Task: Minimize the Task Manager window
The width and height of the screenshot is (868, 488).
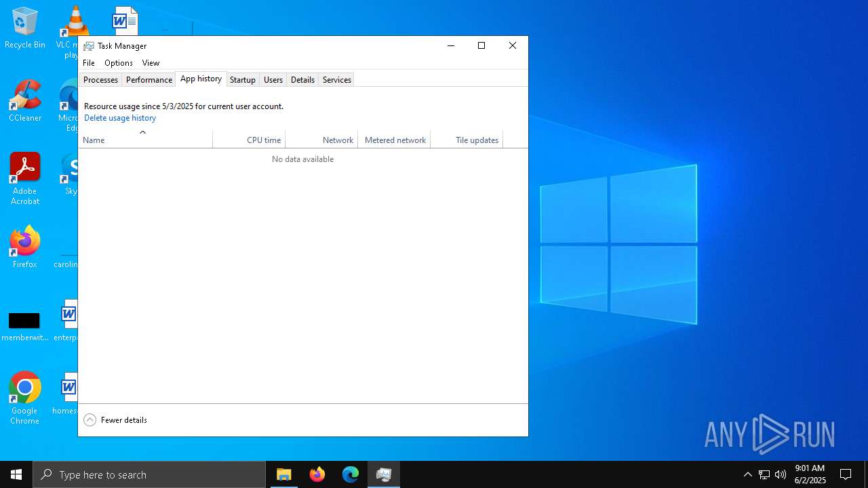Action: [x=450, y=45]
